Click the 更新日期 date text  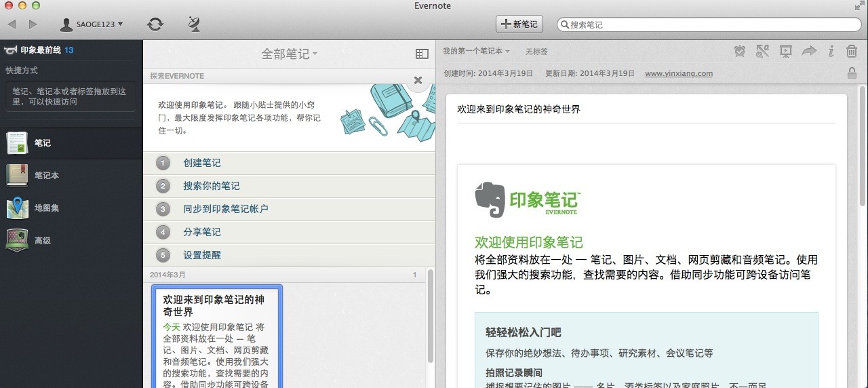coord(591,73)
